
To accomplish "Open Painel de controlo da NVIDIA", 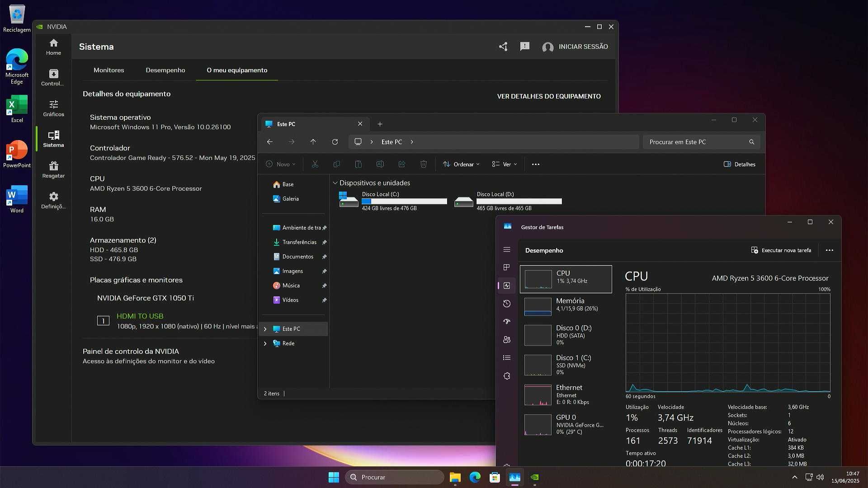I will [131, 351].
